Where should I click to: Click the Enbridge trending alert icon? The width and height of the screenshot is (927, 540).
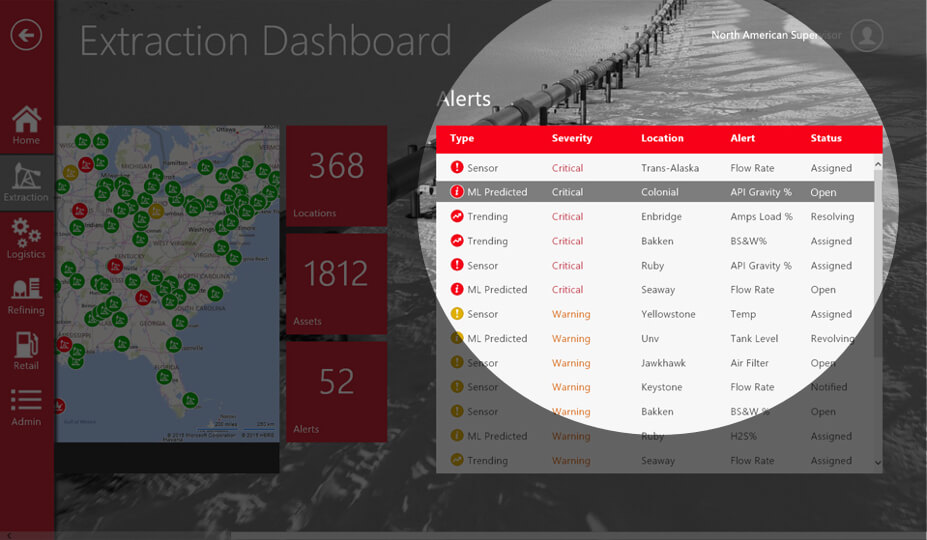point(457,216)
